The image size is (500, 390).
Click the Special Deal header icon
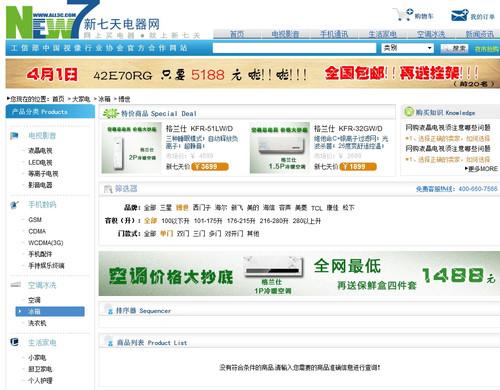point(111,113)
